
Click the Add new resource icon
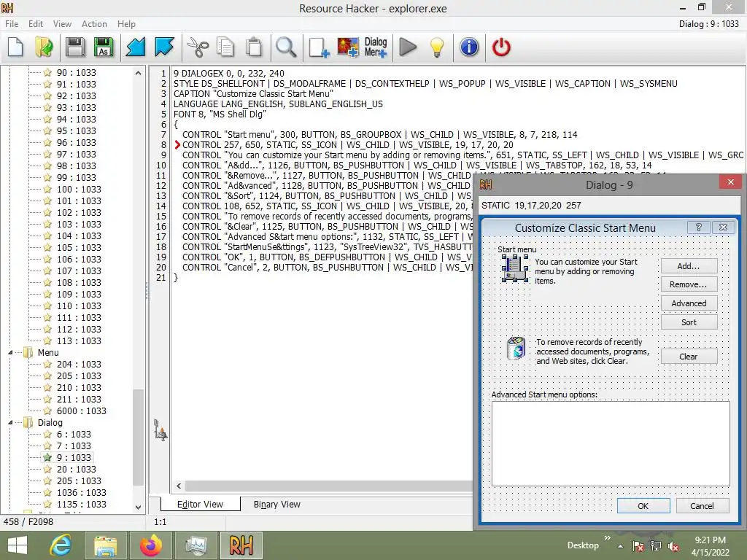tap(319, 47)
